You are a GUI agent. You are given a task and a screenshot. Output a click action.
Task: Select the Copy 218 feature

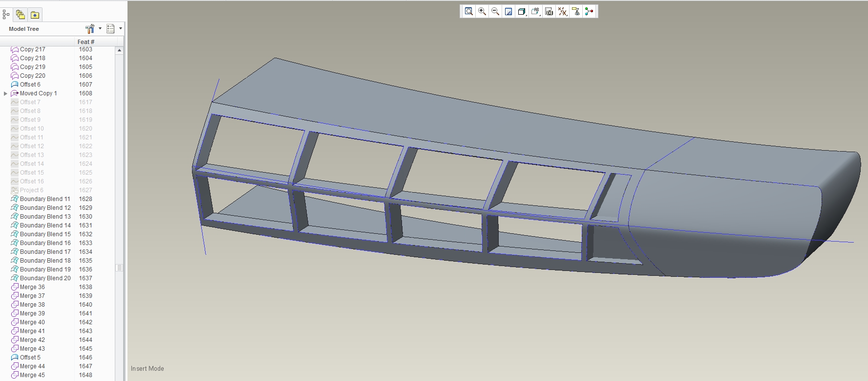pos(32,58)
